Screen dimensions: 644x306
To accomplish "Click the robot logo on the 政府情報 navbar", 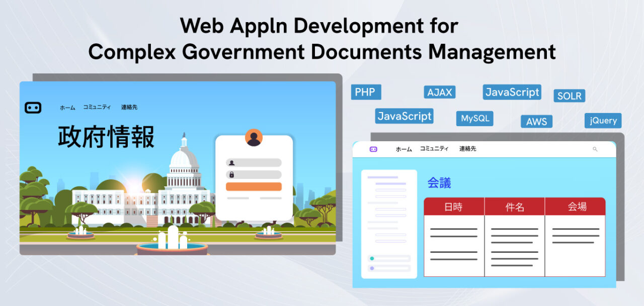I will (x=33, y=107).
